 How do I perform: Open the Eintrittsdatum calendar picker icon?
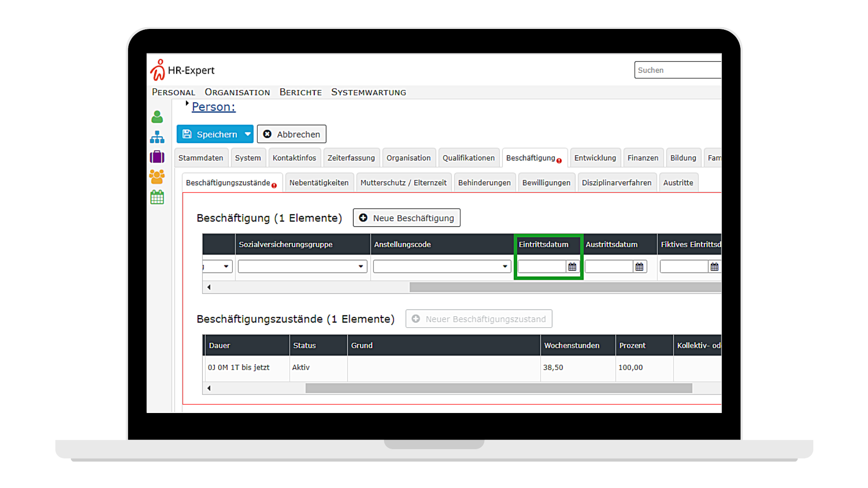[x=572, y=267]
